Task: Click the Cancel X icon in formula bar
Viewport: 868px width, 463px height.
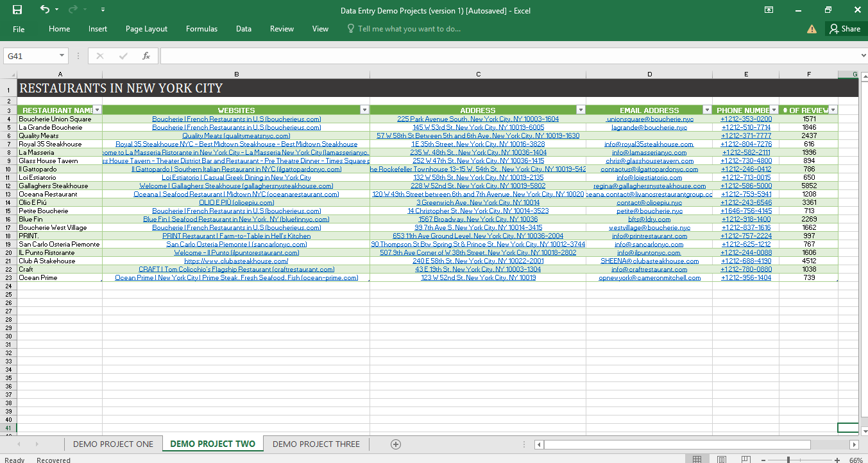Action: click(x=99, y=57)
